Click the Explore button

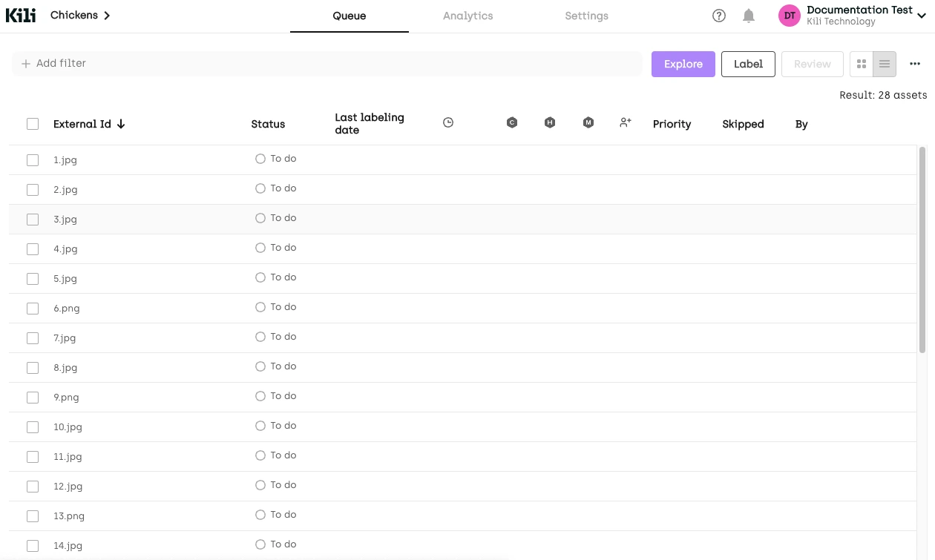click(x=683, y=65)
